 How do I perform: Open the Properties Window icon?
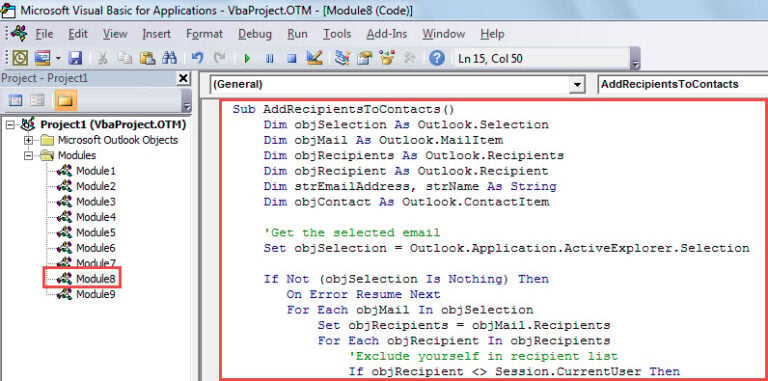(364, 58)
